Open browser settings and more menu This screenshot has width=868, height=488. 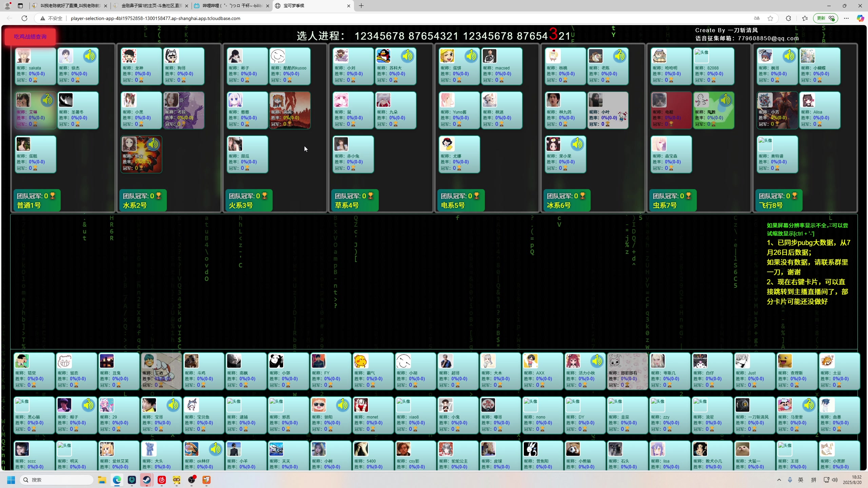tap(846, 18)
